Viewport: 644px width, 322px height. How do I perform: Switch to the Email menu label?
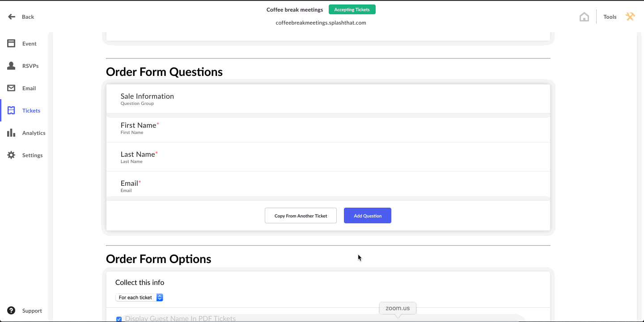pyautogui.click(x=29, y=88)
